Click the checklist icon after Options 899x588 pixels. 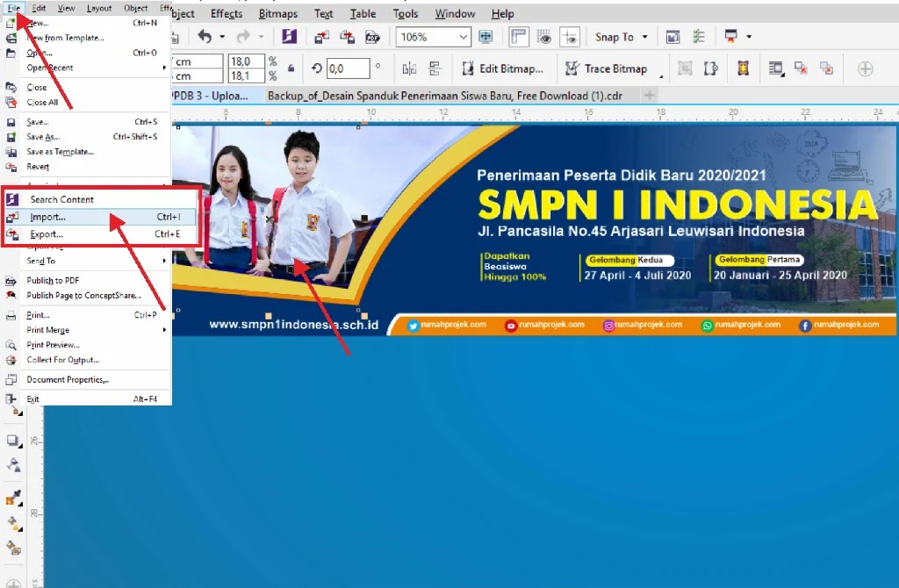[x=698, y=37]
